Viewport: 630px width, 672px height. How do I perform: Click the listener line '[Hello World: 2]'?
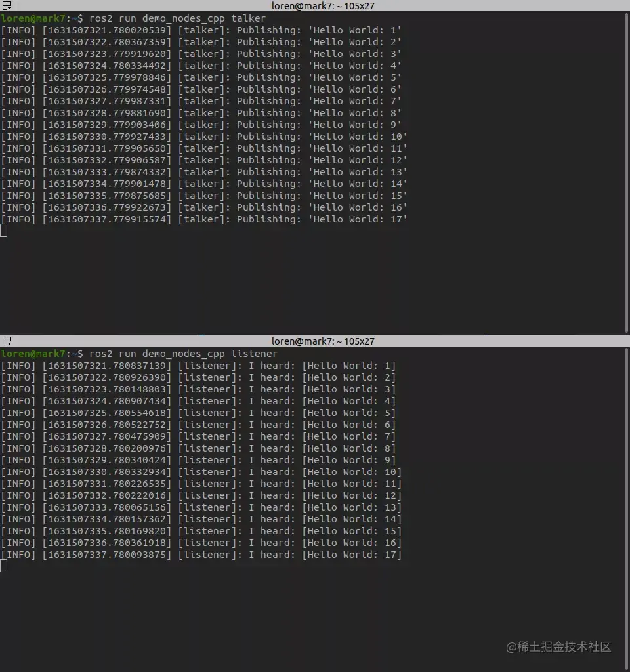coord(198,377)
